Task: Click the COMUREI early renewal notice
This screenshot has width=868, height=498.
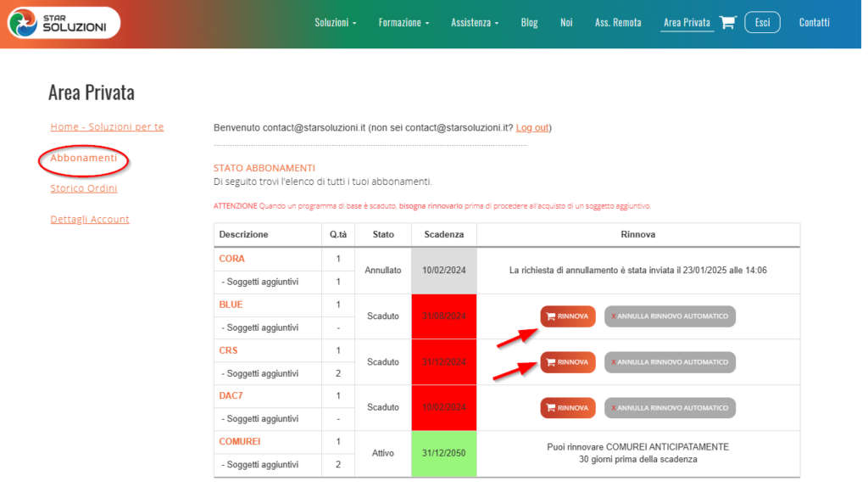Action: [637, 453]
